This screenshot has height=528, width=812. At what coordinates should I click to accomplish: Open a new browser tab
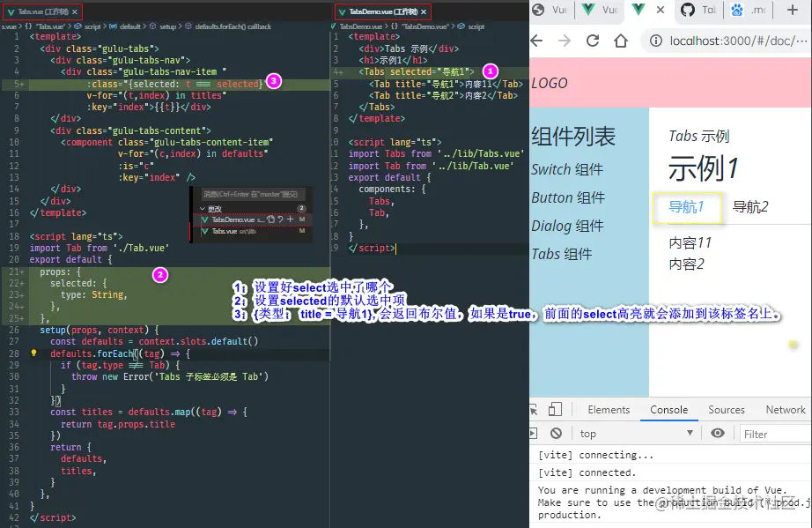[793, 10]
